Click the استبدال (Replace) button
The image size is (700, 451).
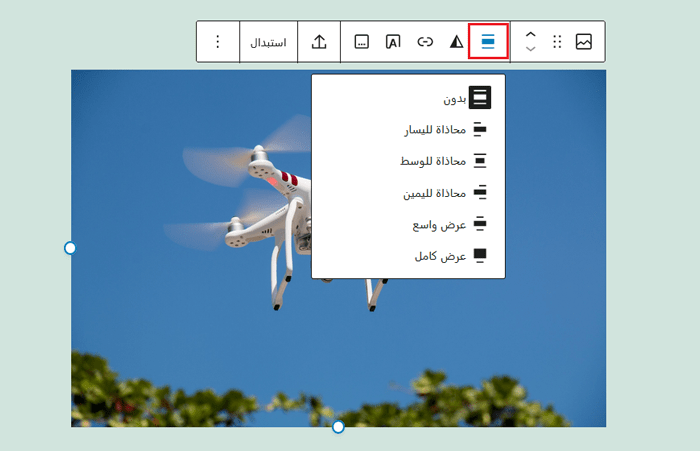(x=268, y=42)
